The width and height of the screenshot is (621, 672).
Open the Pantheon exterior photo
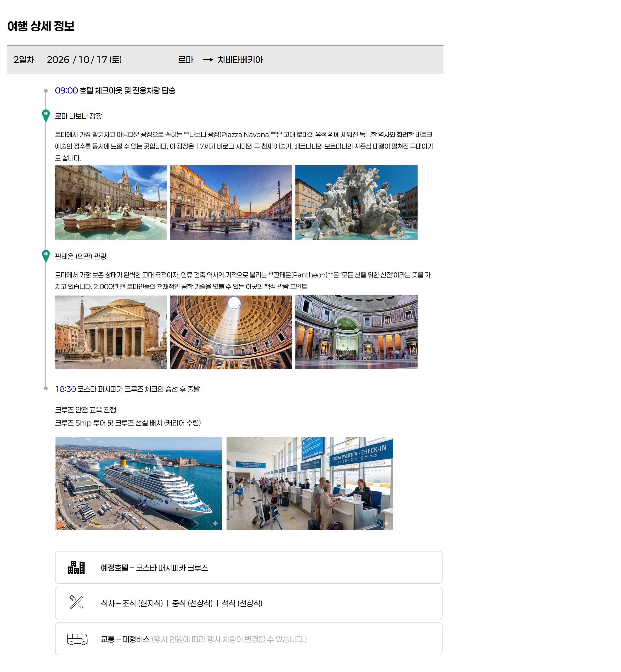[110, 332]
